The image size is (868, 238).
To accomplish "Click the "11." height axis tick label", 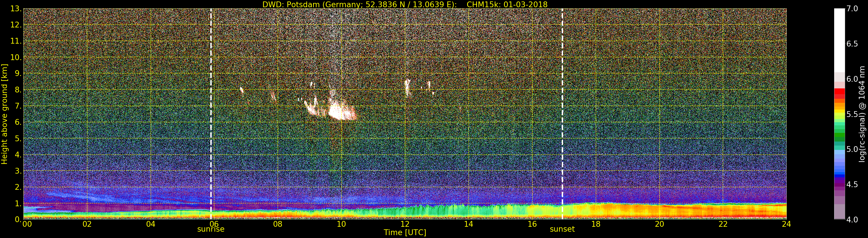I will [16, 41].
